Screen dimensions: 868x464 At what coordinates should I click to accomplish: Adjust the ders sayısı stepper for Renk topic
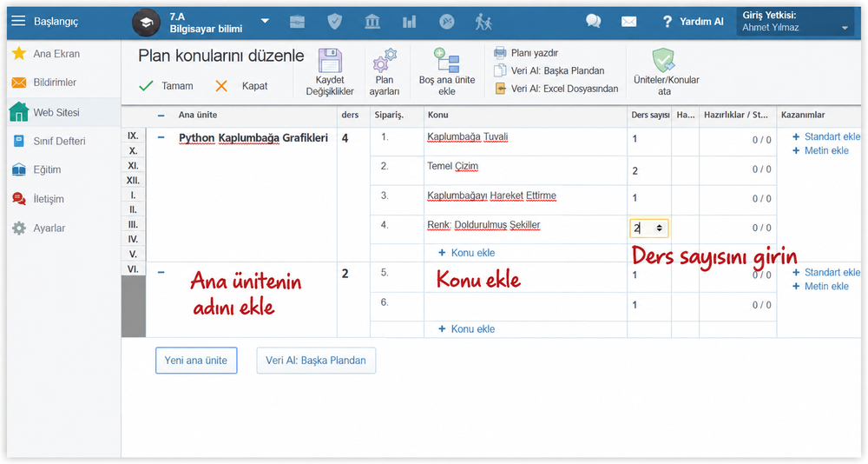point(660,228)
